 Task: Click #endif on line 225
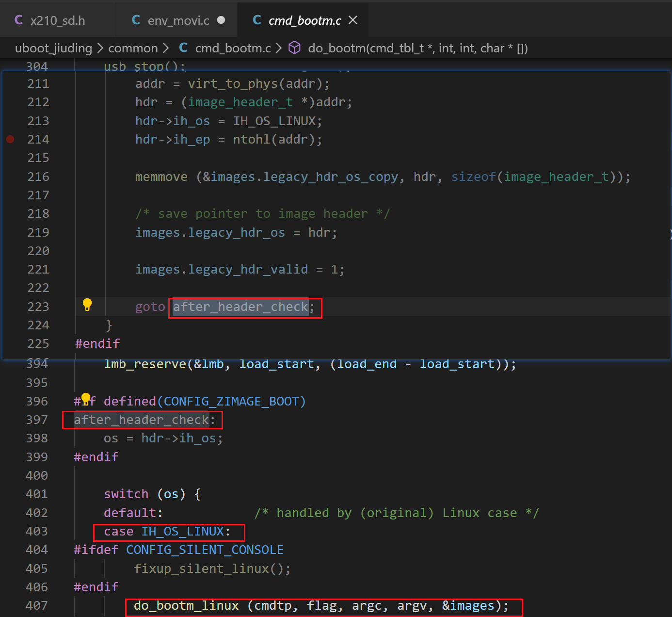point(97,344)
